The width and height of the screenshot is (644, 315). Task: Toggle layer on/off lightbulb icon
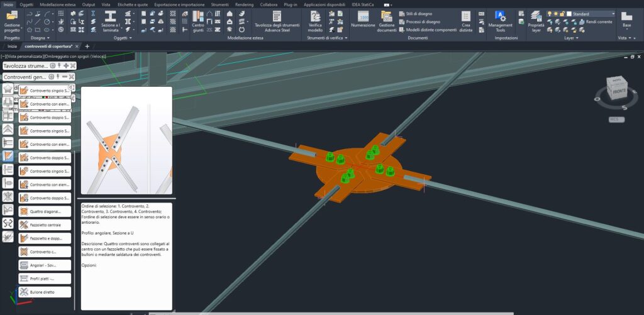pyautogui.click(x=549, y=13)
